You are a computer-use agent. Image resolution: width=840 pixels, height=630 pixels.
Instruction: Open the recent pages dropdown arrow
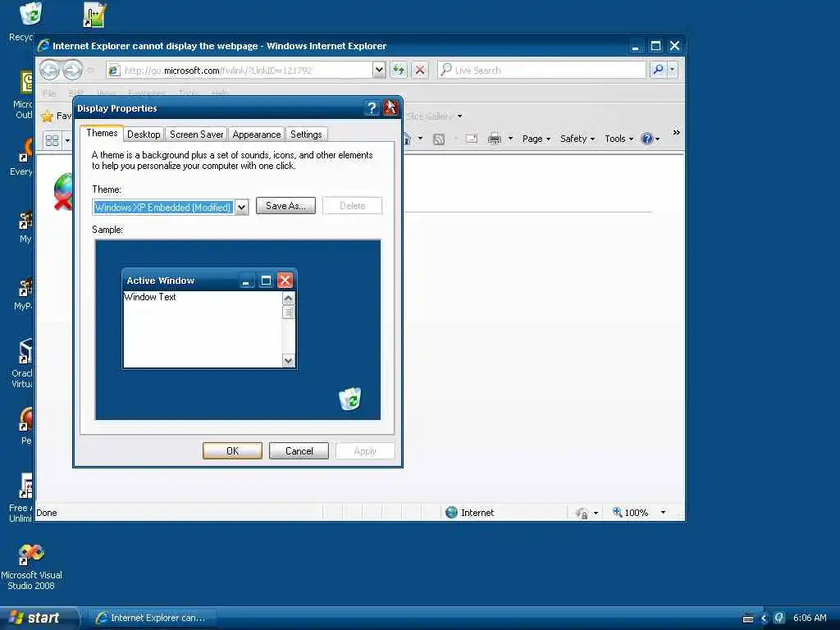pyautogui.click(x=91, y=71)
